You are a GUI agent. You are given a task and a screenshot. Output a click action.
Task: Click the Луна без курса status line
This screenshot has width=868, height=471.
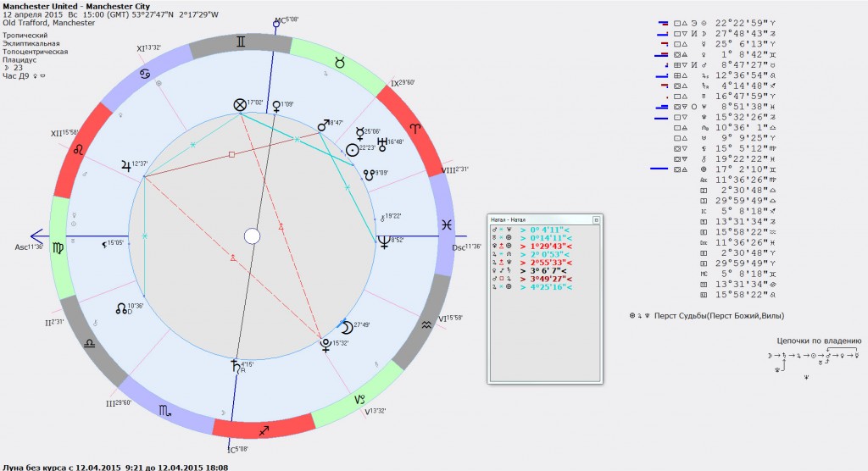point(115,467)
